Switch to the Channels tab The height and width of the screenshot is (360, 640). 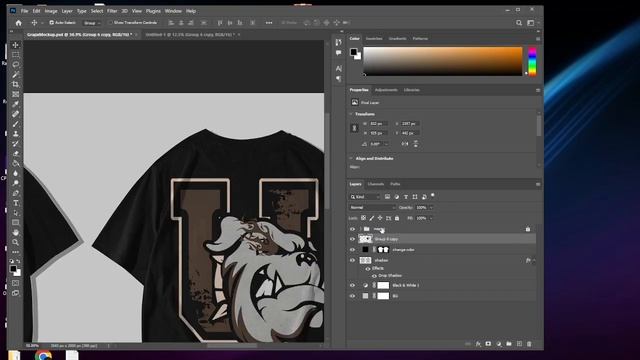tap(376, 184)
